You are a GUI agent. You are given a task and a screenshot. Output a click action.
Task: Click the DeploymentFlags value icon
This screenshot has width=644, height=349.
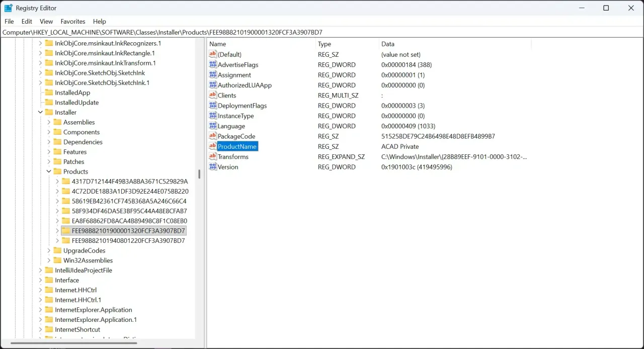213,106
